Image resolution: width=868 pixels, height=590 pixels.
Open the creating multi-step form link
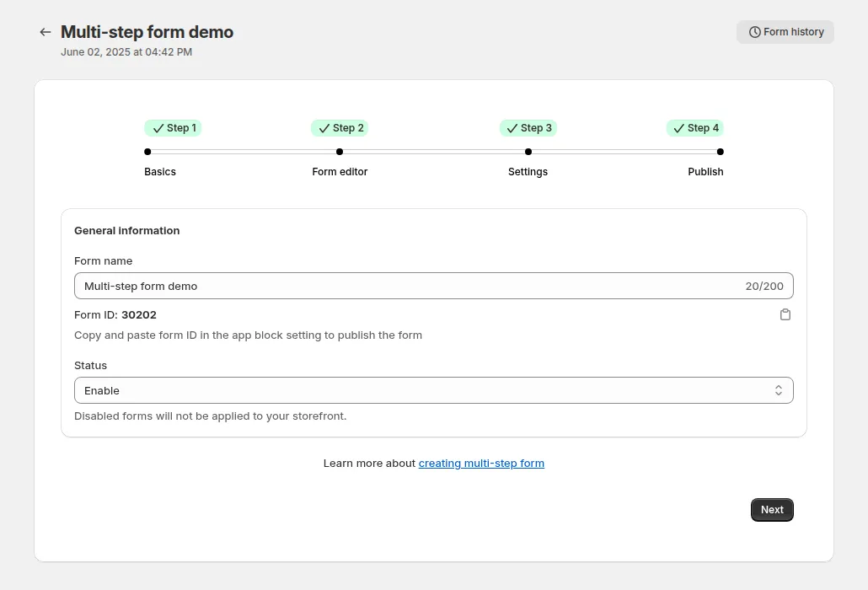point(481,464)
